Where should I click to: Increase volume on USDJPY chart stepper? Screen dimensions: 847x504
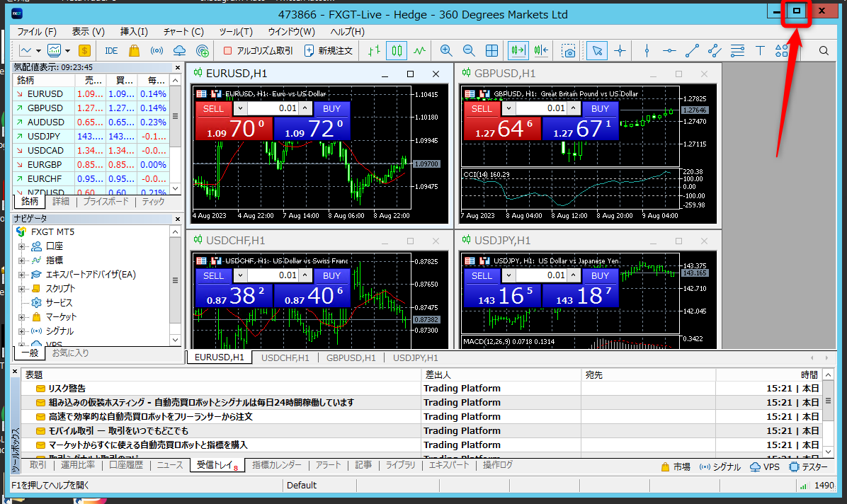(574, 275)
